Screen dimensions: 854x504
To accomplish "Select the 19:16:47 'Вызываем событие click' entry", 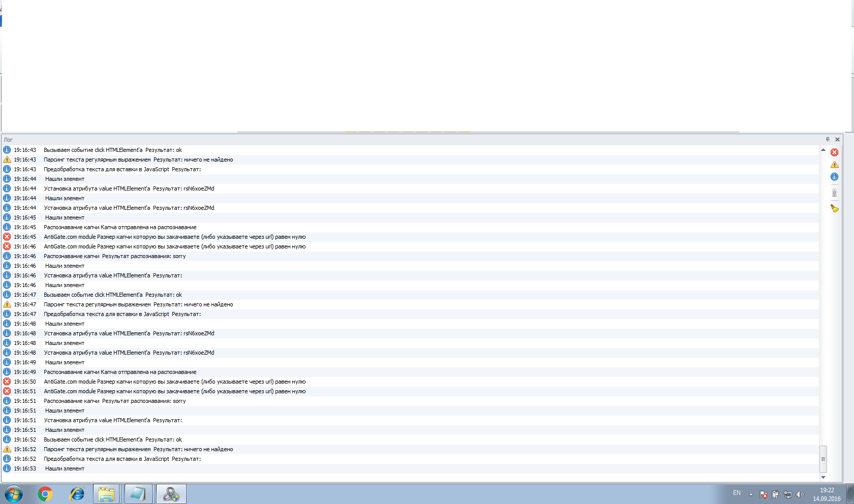I will pos(410,295).
